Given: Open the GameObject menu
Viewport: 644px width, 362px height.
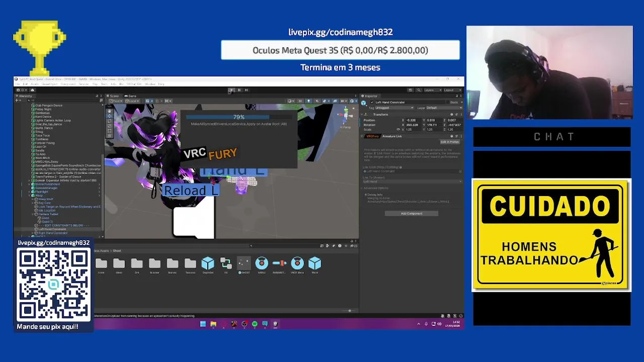Looking at the screenshot, I should click(x=49, y=84).
